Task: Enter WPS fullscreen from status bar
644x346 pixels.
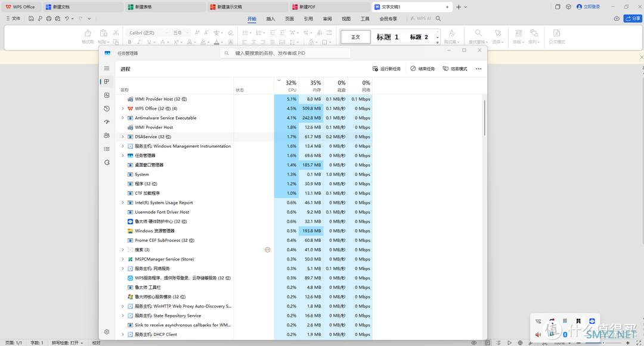Action: [x=639, y=342]
